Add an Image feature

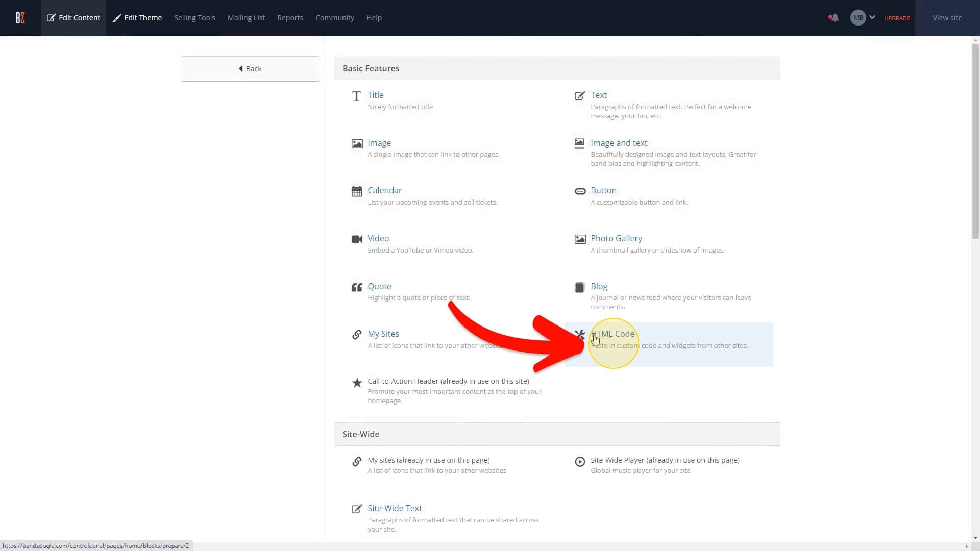[x=379, y=143]
